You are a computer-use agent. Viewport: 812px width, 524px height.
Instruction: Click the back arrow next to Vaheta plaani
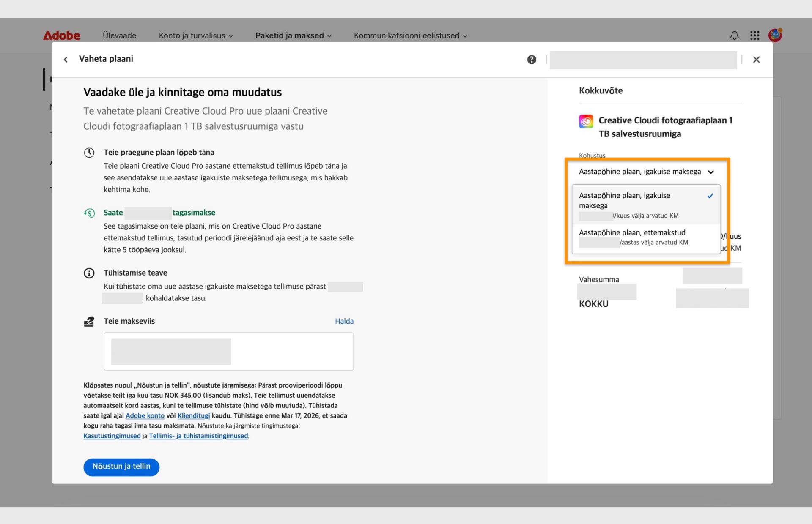click(66, 60)
